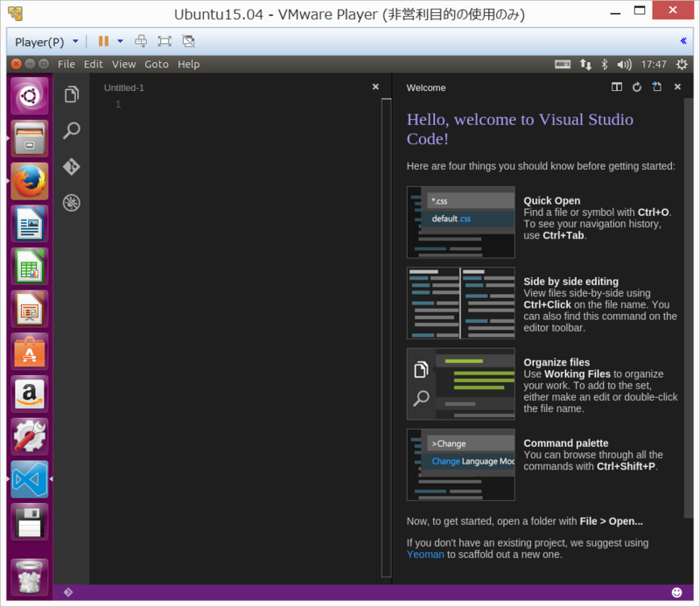Click the Quick Open thumbnail image
Screen dimensions: 700x607
click(x=461, y=222)
